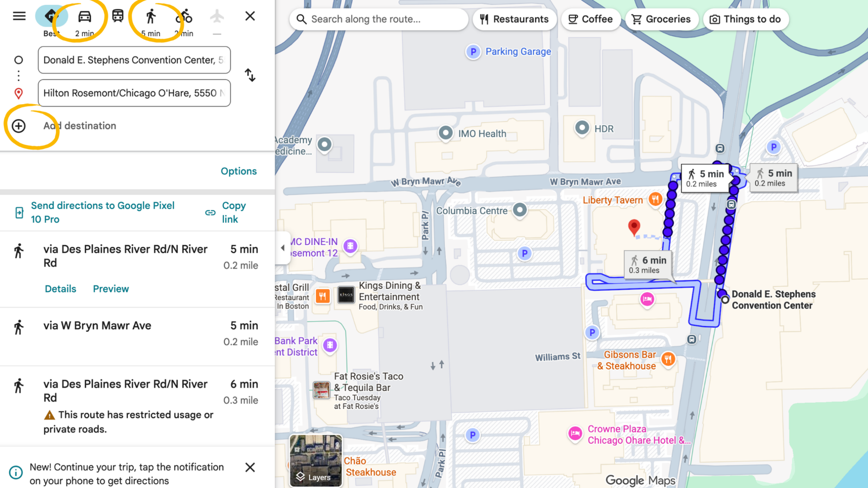
Task: Collapse the side panel arrow
Action: click(282, 248)
